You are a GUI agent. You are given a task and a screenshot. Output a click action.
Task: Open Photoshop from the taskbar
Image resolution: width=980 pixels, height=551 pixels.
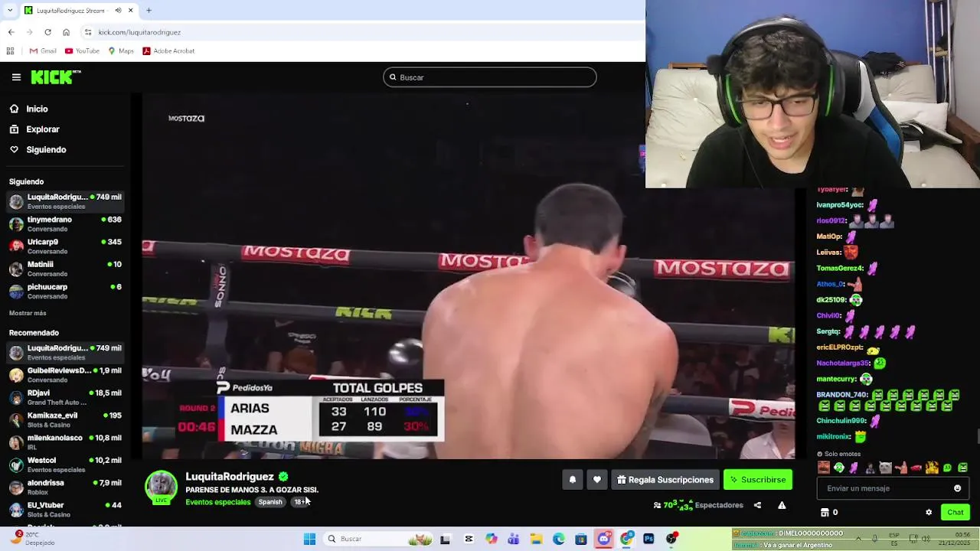(x=648, y=539)
